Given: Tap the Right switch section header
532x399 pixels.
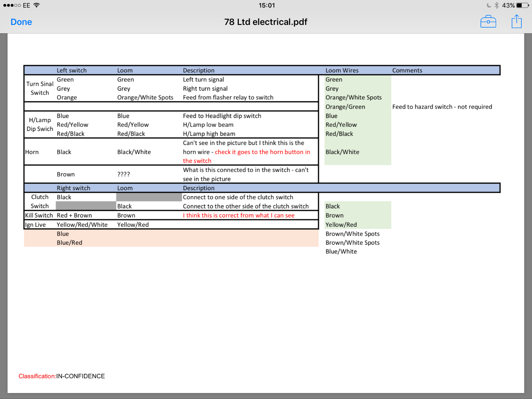Looking at the screenshot, I should (x=73, y=188).
